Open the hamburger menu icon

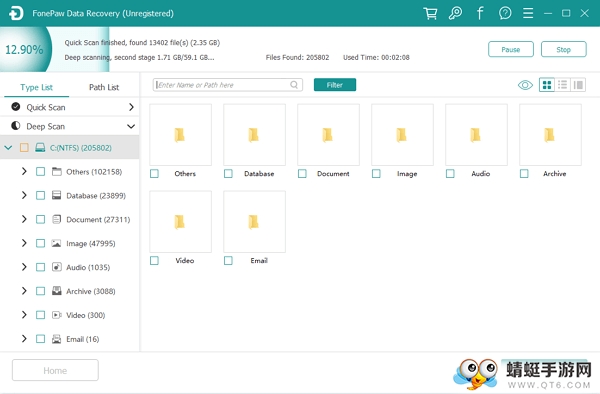[x=528, y=13]
